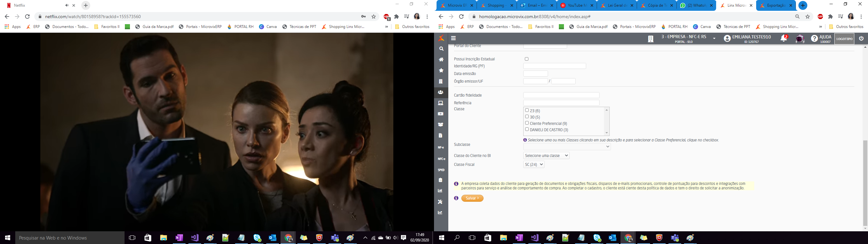Open Guia da Marca.pdf bookmark in Microvix window
Image resolution: width=868 pixels, height=244 pixels.
click(x=588, y=27)
